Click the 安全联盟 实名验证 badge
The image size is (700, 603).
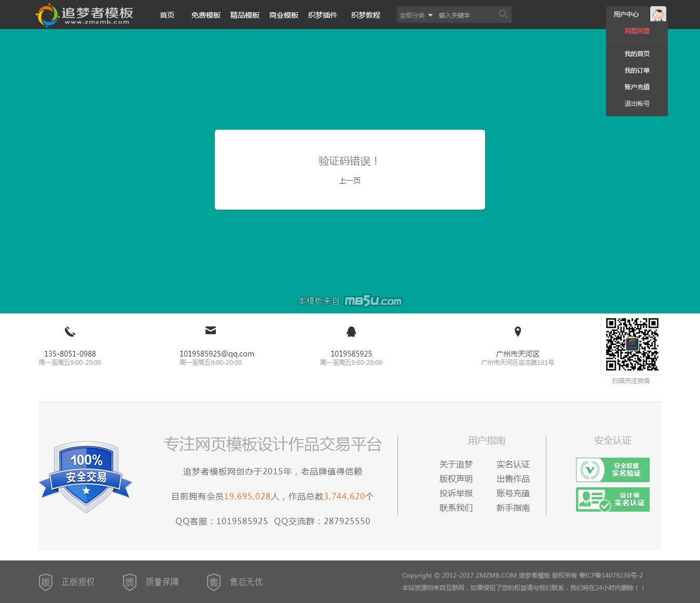coord(612,470)
